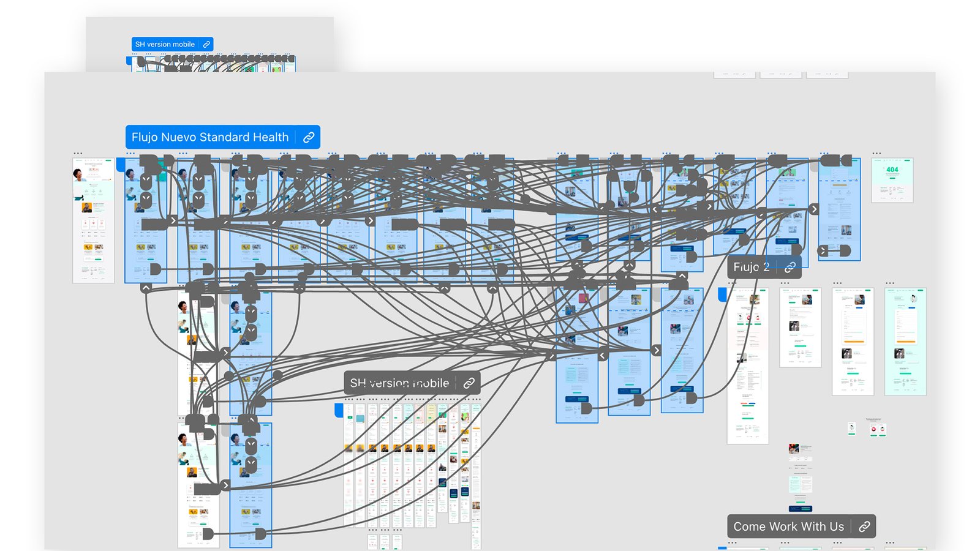Click the blue home flow tab under Flujo 2
Viewport: 980px width, 551px height.
click(x=722, y=294)
